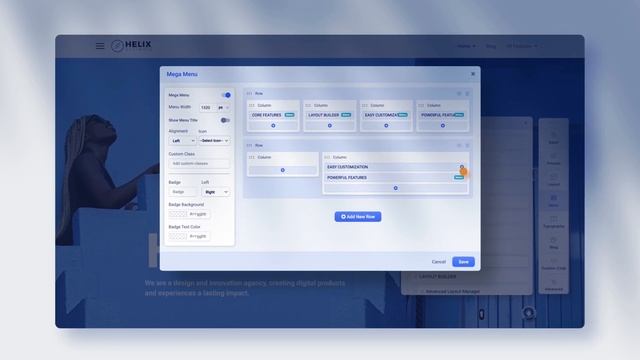Click plus under the top-row POWERFUL FEATURES column
The width and height of the screenshot is (640, 360).
[x=443, y=126]
